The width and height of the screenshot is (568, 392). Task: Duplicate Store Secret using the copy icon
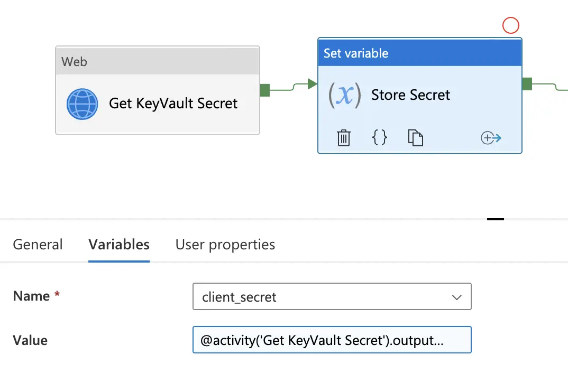click(416, 138)
